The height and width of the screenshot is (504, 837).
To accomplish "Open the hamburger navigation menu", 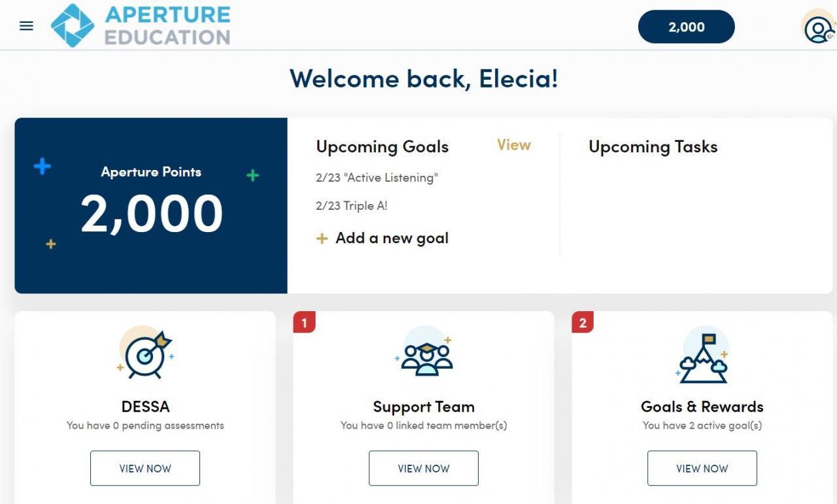I will pyautogui.click(x=26, y=26).
